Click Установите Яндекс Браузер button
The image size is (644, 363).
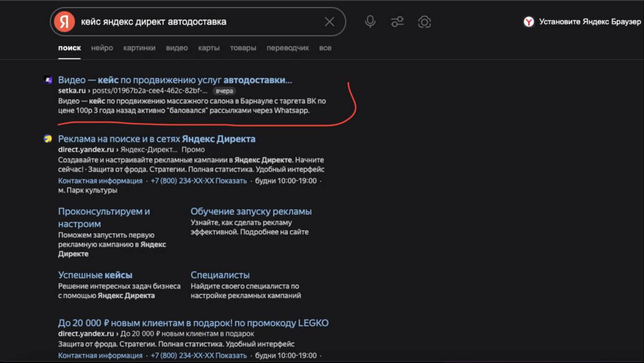[x=589, y=22]
